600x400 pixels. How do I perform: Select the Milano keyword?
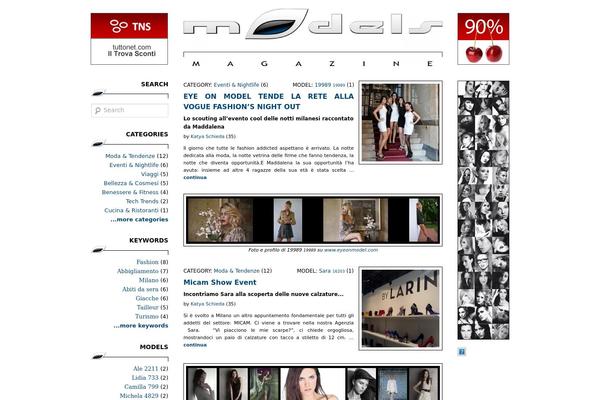pos(148,280)
